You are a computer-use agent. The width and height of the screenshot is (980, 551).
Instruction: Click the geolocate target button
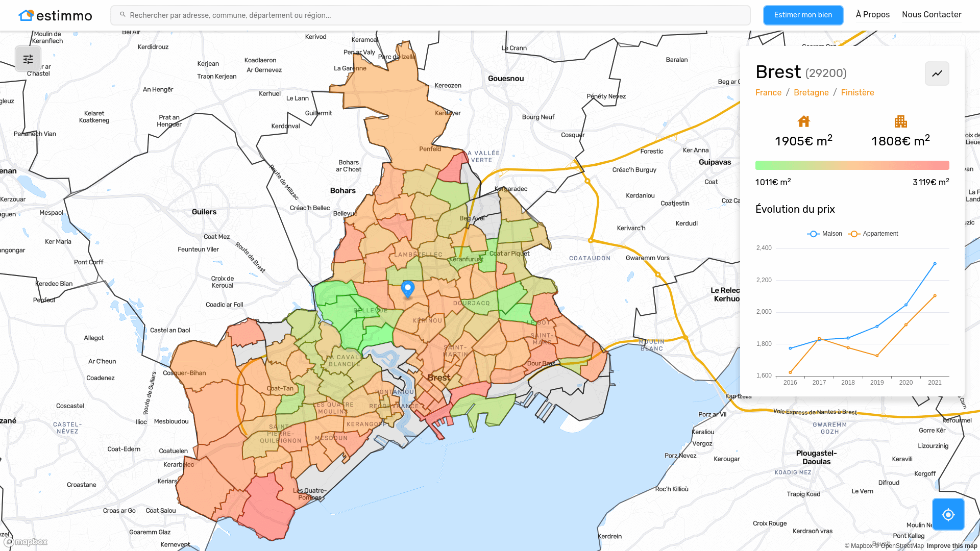pos(948,514)
